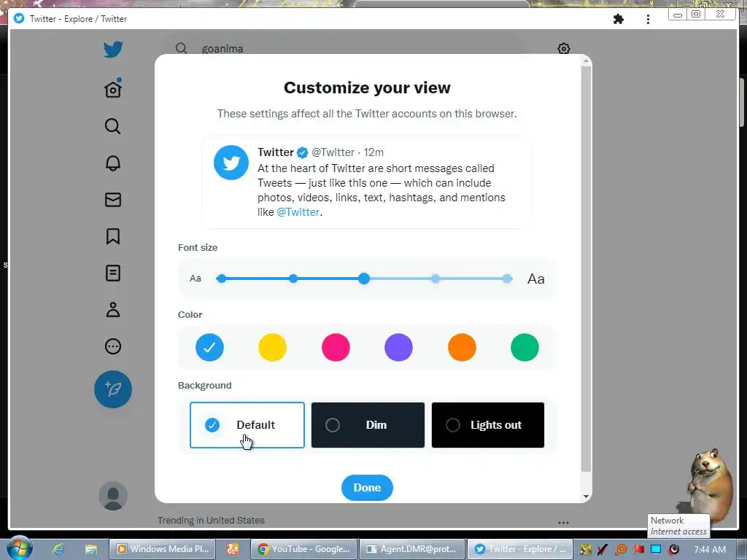Choose the green color swatch
Image resolution: width=747 pixels, height=560 pixels.
(x=525, y=347)
